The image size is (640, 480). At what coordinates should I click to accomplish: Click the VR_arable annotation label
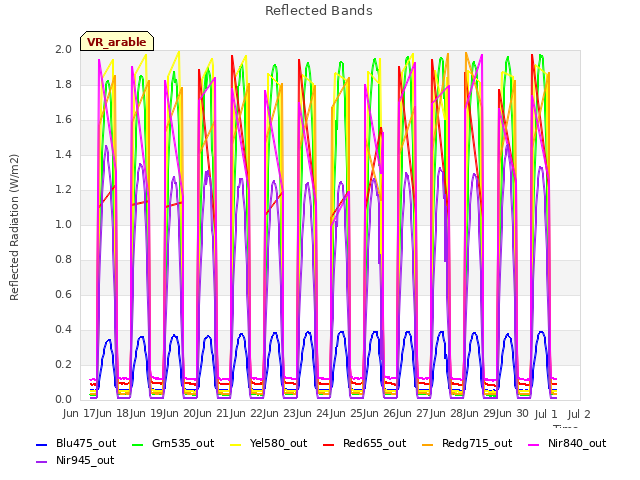[117, 42]
